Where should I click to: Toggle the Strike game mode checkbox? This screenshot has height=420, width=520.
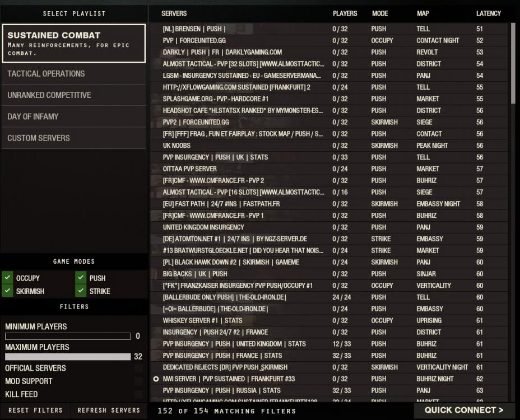81,291
